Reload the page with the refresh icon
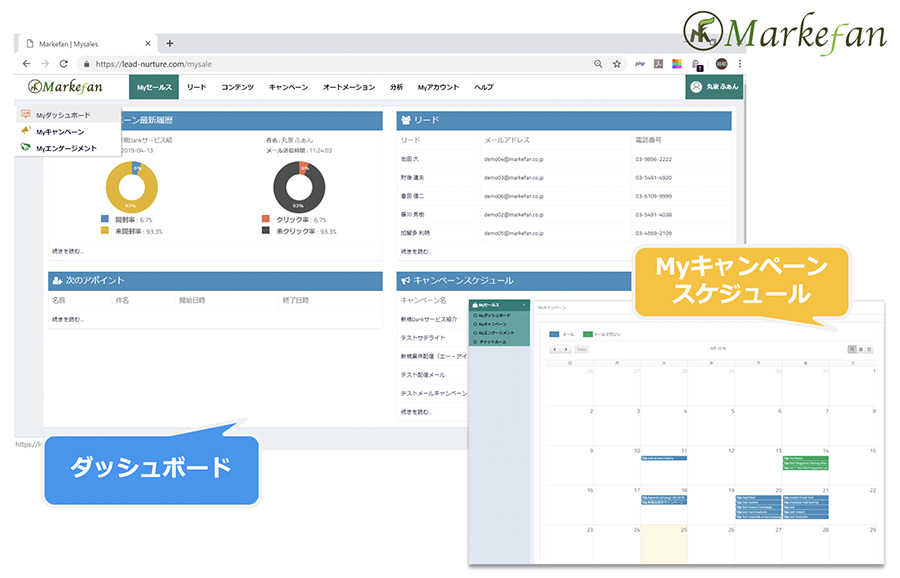The height and width of the screenshot is (578, 900). click(x=63, y=64)
